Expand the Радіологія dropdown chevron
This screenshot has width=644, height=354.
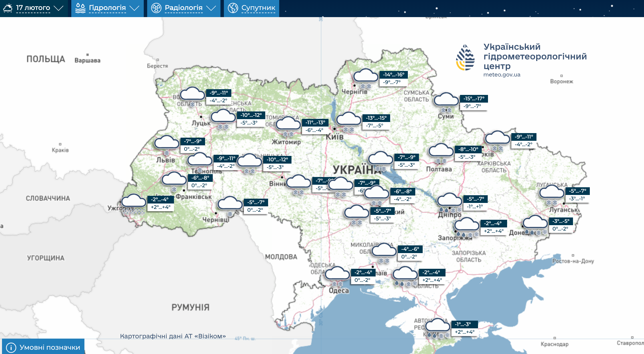pyautogui.click(x=211, y=8)
